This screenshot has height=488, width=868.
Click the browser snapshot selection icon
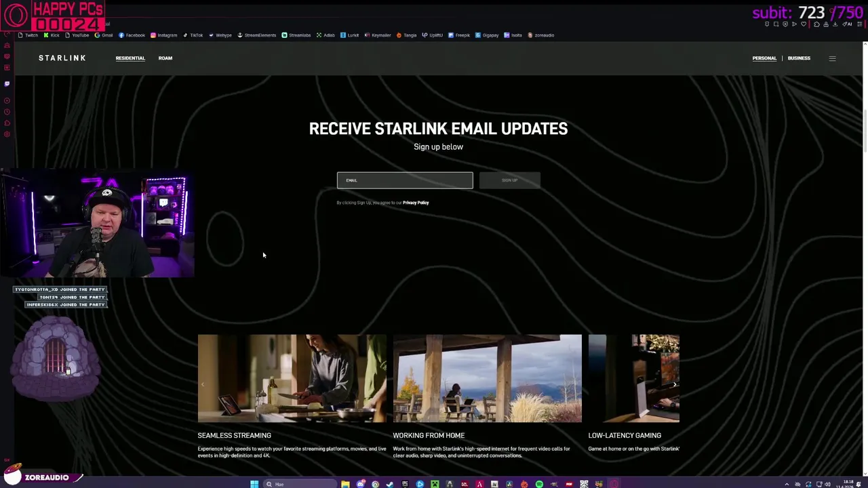tap(776, 24)
